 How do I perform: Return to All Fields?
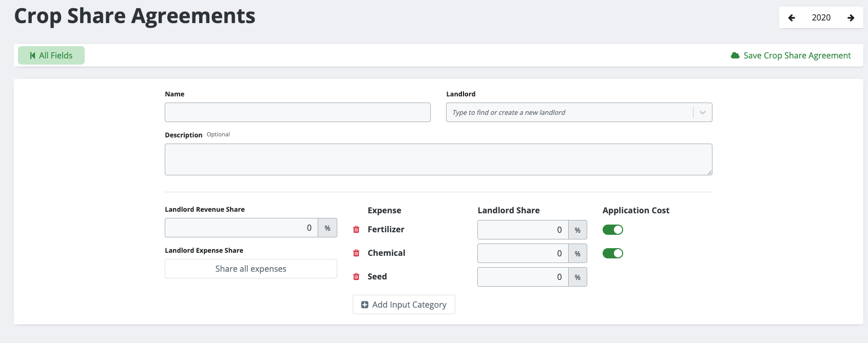(51, 55)
